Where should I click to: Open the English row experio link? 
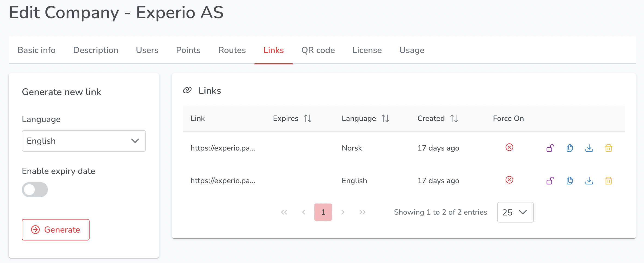(x=223, y=181)
